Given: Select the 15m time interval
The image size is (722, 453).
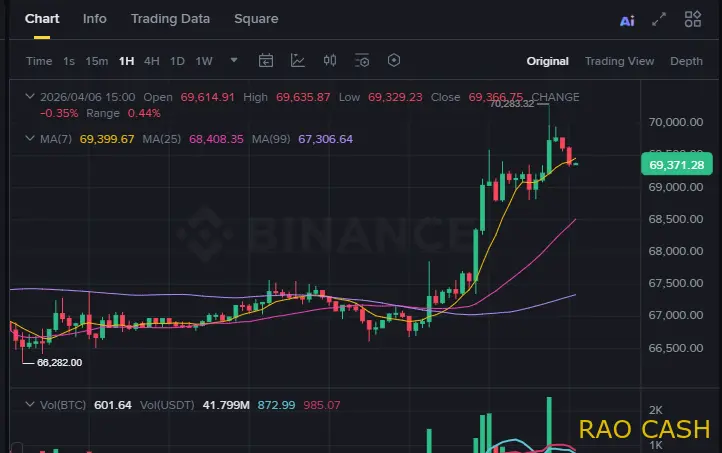Looking at the screenshot, I should pos(97,61).
